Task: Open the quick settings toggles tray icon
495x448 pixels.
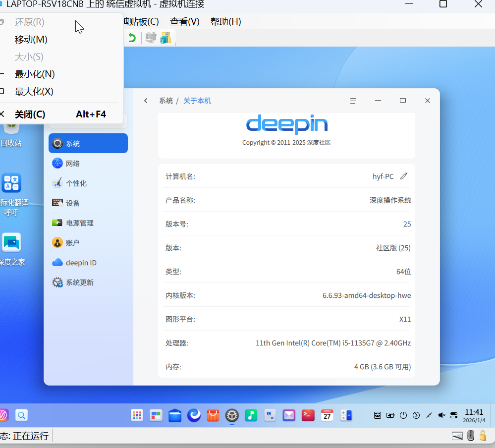Action: [x=454, y=415]
